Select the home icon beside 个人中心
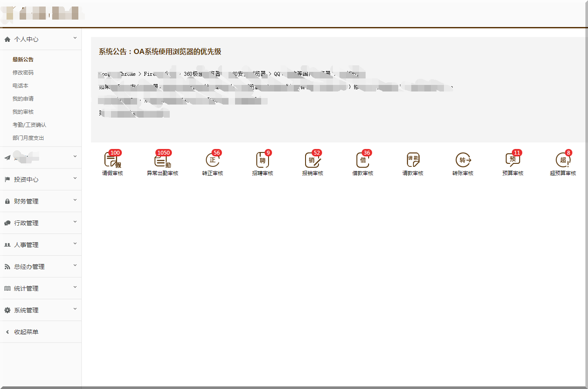Viewport: 588px width, 389px height. pos(7,39)
